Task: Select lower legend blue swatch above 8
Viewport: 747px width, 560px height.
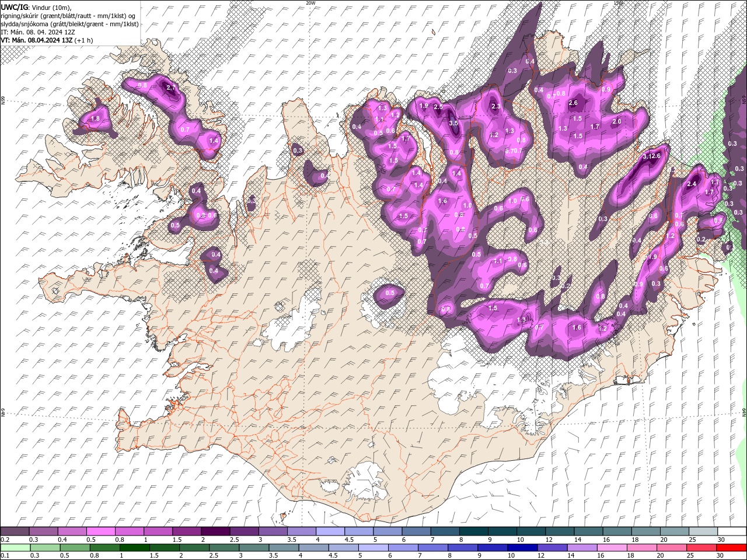Action: [x=462, y=548]
